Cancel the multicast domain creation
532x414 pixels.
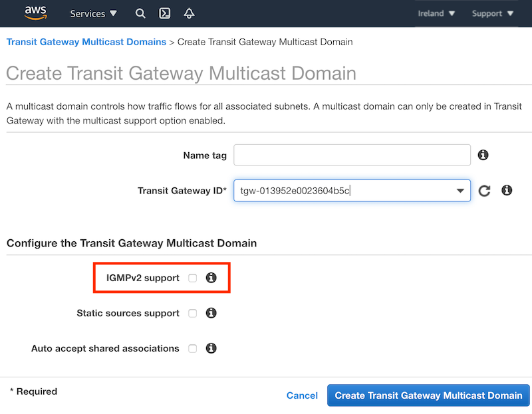coord(302,395)
